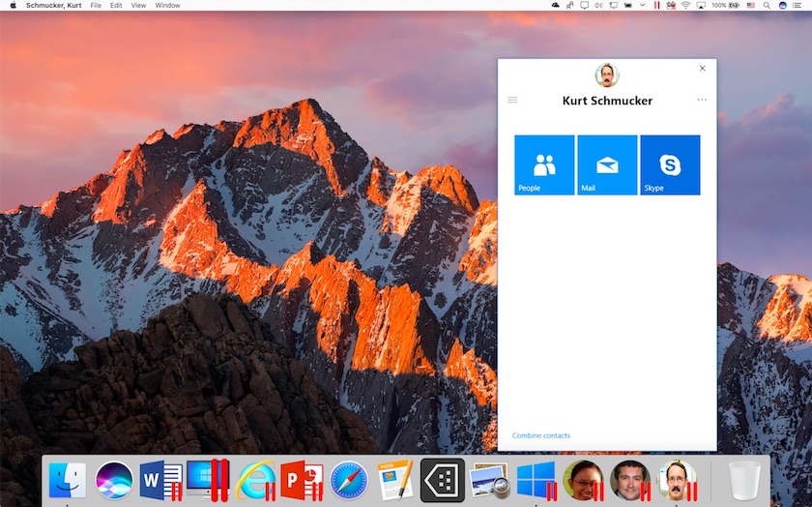The height and width of the screenshot is (507, 812).
Task: Launch Siri from the Dock
Action: point(114,481)
